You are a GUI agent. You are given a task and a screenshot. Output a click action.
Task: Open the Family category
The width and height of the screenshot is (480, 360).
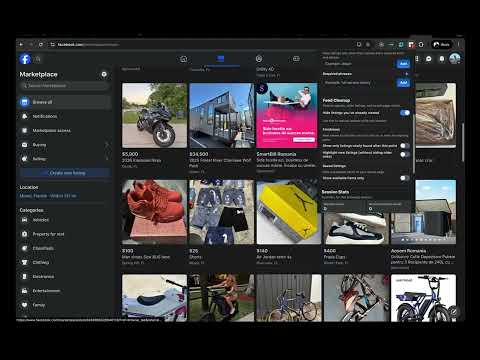pyautogui.click(x=65, y=305)
